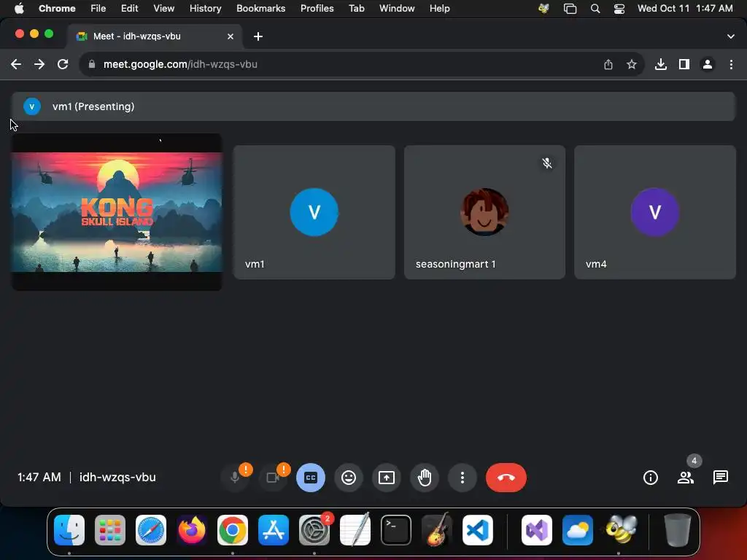Image resolution: width=747 pixels, height=560 pixels.
Task: Open Chrome's three-dot customize menu
Action: tap(731, 64)
